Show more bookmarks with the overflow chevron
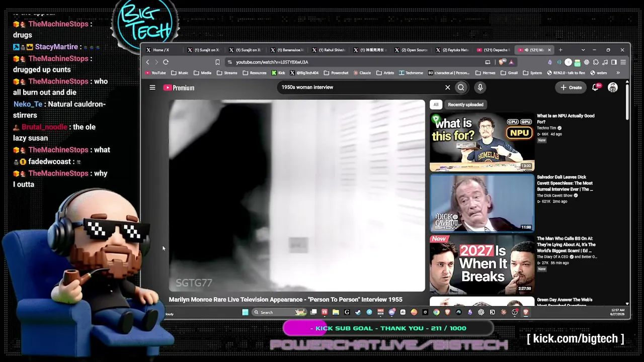The height and width of the screenshot is (362, 644). click(618, 73)
